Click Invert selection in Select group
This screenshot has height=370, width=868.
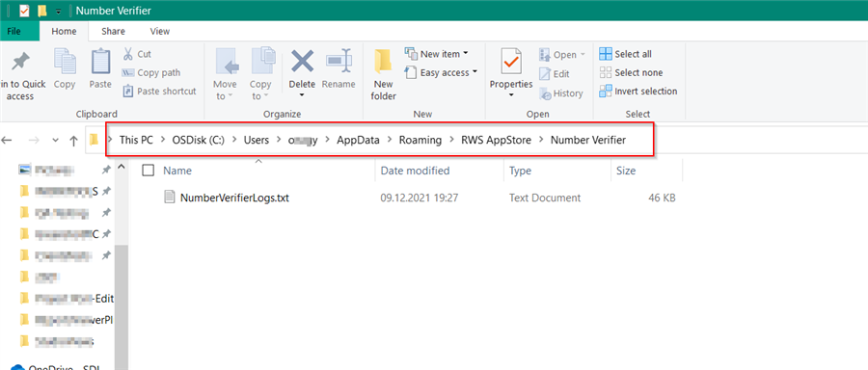pos(638,92)
